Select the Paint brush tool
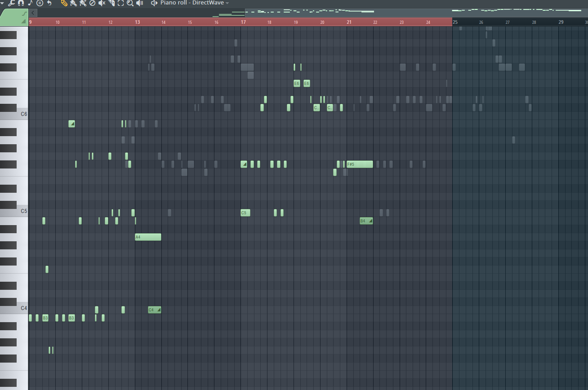 pyautogui.click(x=73, y=3)
